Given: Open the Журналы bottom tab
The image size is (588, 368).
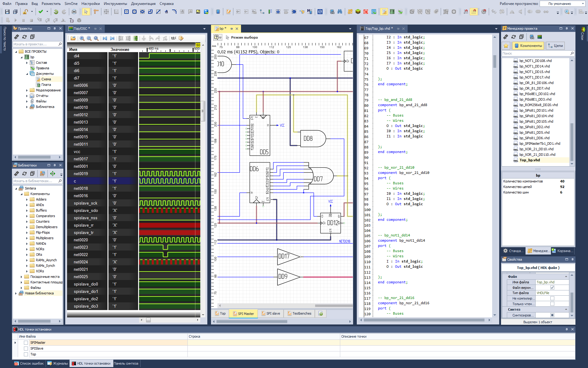Looking at the screenshot, I should pyautogui.click(x=58, y=363).
